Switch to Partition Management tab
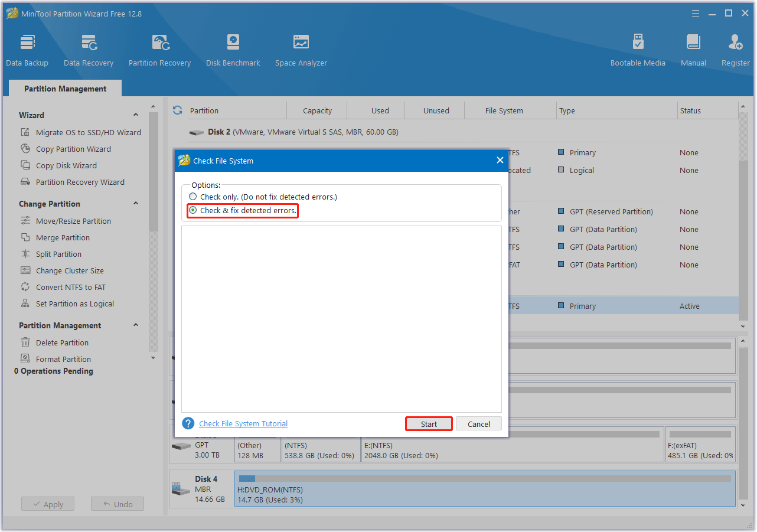 [66, 89]
